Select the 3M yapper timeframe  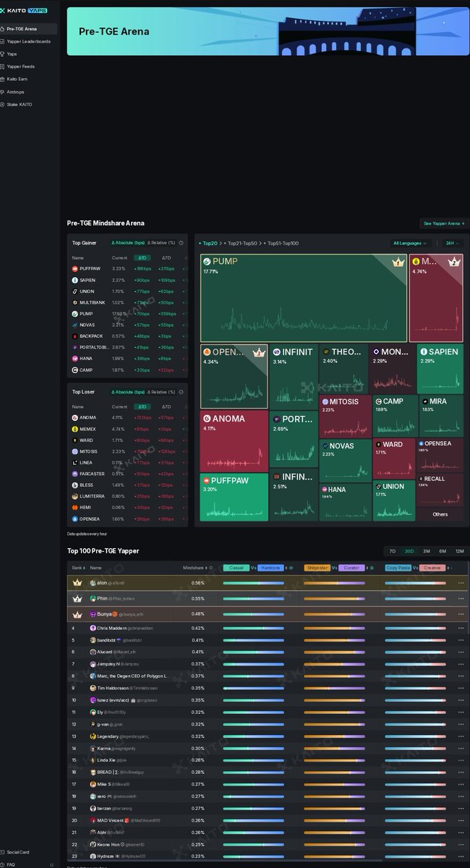tap(427, 551)
